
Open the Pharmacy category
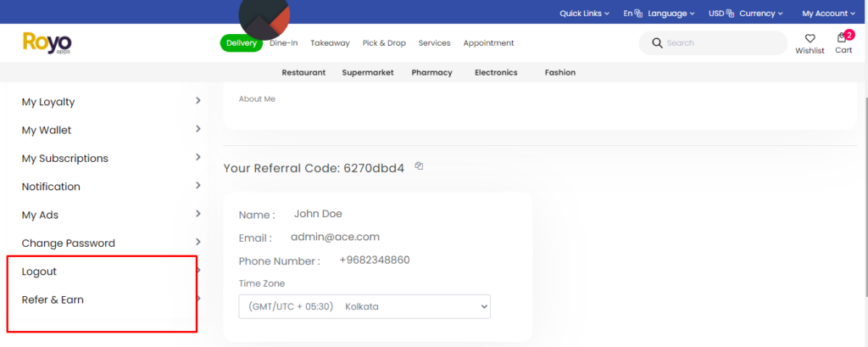[x=431, y=73]
